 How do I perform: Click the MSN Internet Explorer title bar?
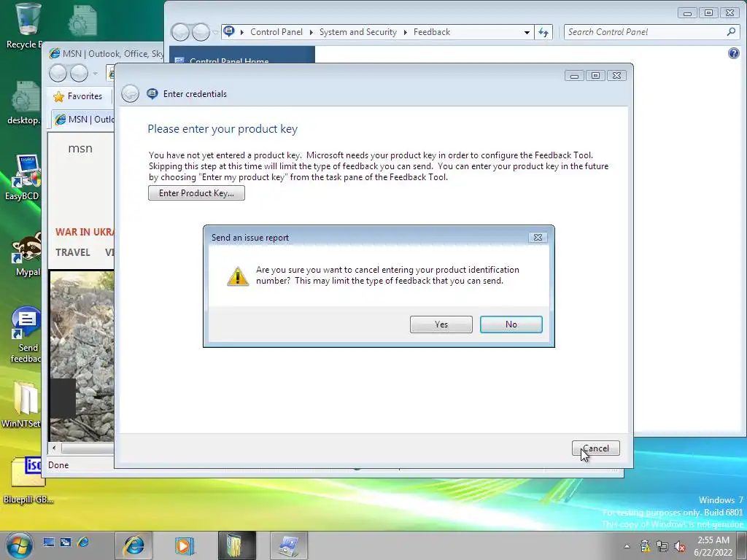[x=107, y=54]
